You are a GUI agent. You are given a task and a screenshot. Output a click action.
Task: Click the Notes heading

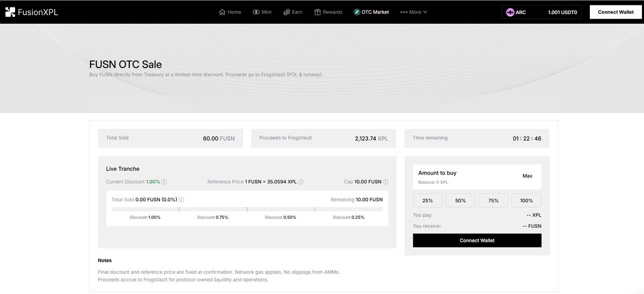point(105,260)
